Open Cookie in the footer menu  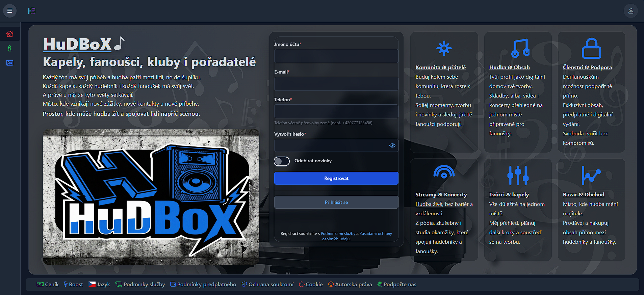tap(311, 284)
